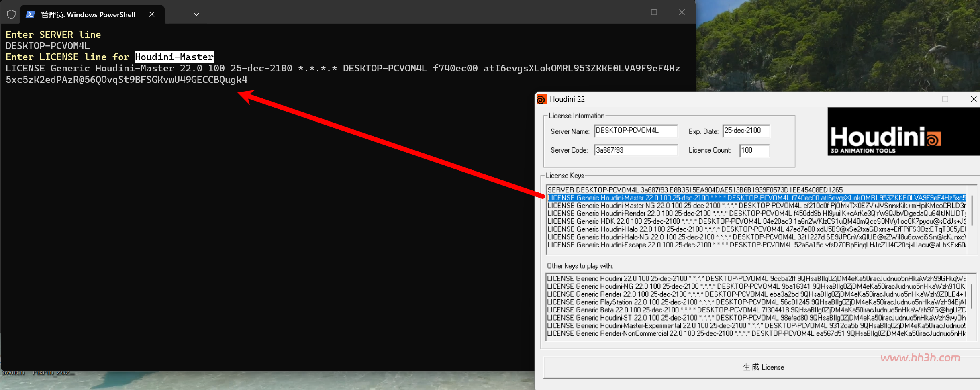
Task: Select the Houdini-NG 22.0 row in other keys
Action: [756, 286]
